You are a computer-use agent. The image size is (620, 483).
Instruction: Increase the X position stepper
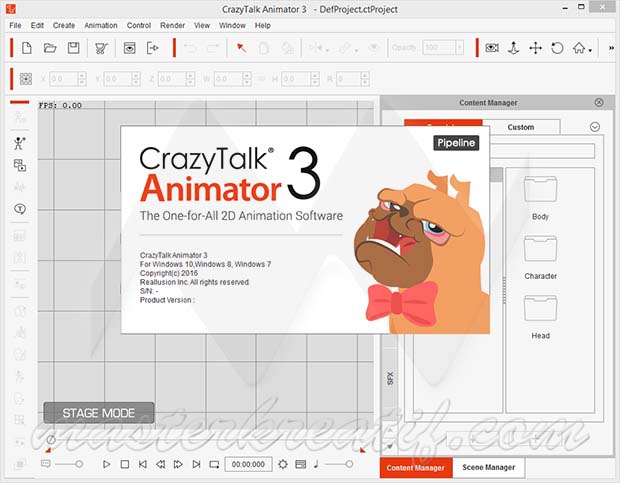(x=82, y=75)
